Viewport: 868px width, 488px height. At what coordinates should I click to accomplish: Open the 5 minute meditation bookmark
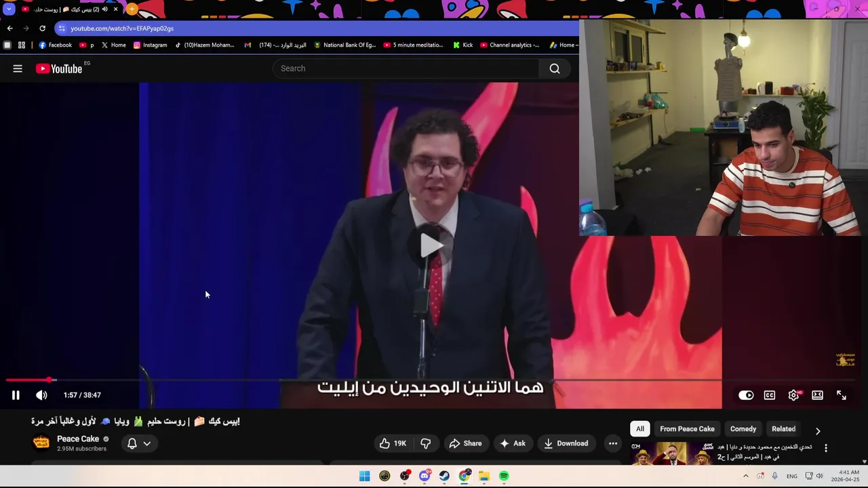pyautogui.click(x=413, y=45)
